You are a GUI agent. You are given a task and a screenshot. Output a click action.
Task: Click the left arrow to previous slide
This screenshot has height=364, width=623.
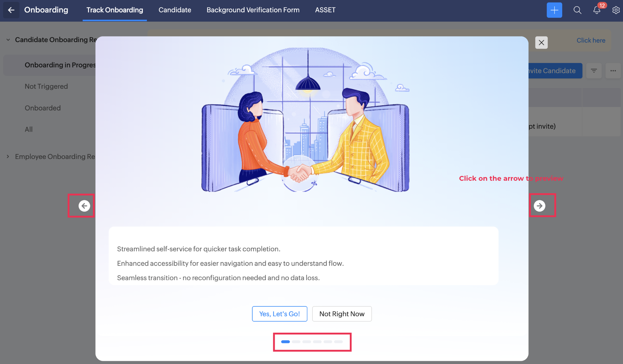[x=84, y=206]
